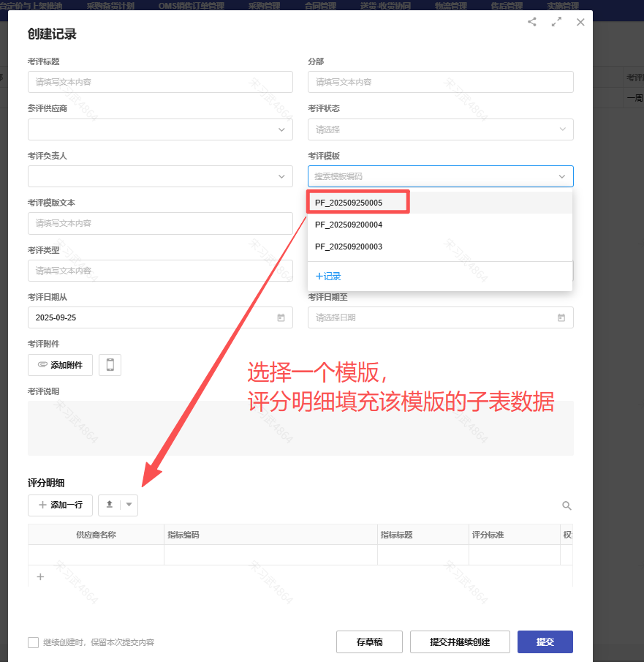Click the 考评日期至 date field
Viewport: 644px width, 662px height.
(x=441, y=317)
